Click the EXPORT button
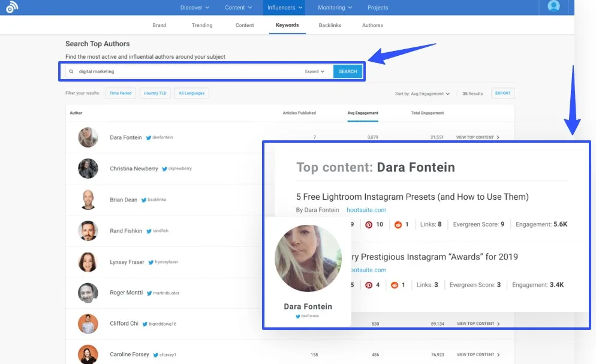Viewport: 596px width, 364px height. click(x=502, y=93)
